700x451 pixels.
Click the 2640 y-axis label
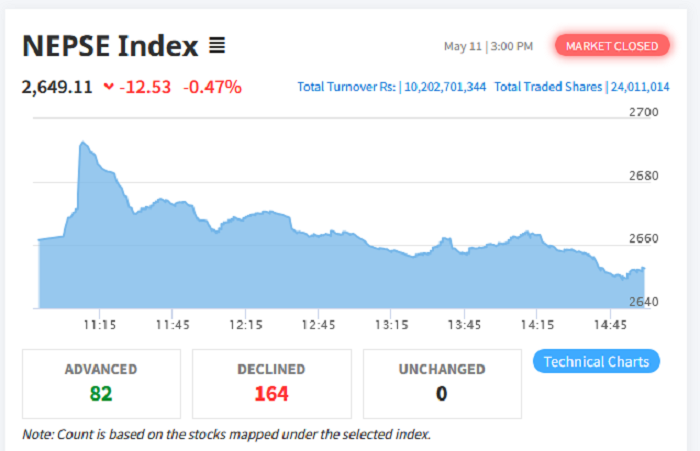pos(645,302)
